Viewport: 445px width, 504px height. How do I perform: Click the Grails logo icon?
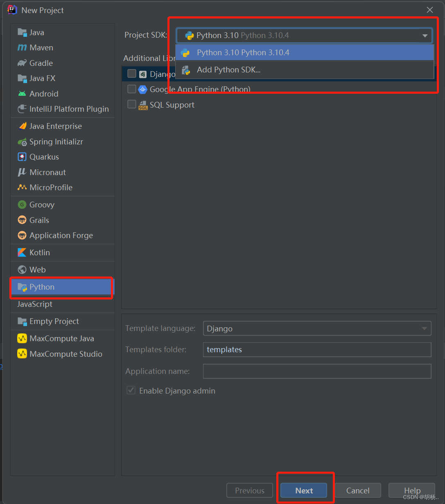tap(22, 220)
